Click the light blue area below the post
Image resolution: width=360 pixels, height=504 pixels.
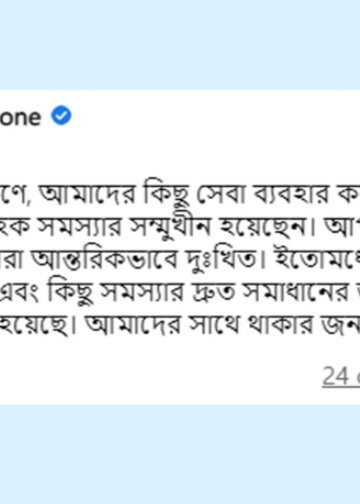point(180,454)
